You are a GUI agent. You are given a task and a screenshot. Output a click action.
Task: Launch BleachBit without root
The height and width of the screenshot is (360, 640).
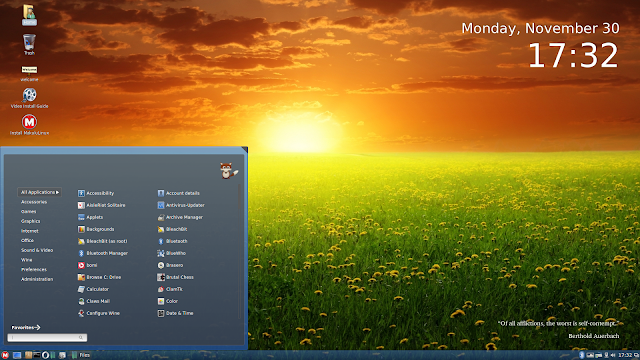(x=172, y=229)
